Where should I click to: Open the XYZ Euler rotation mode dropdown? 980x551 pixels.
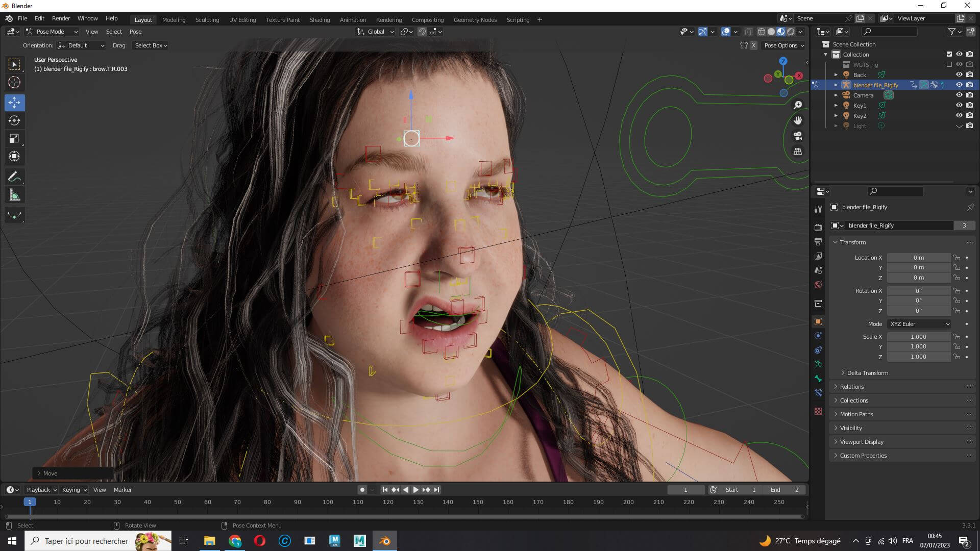pyautogui.click(x=919, y=324)
